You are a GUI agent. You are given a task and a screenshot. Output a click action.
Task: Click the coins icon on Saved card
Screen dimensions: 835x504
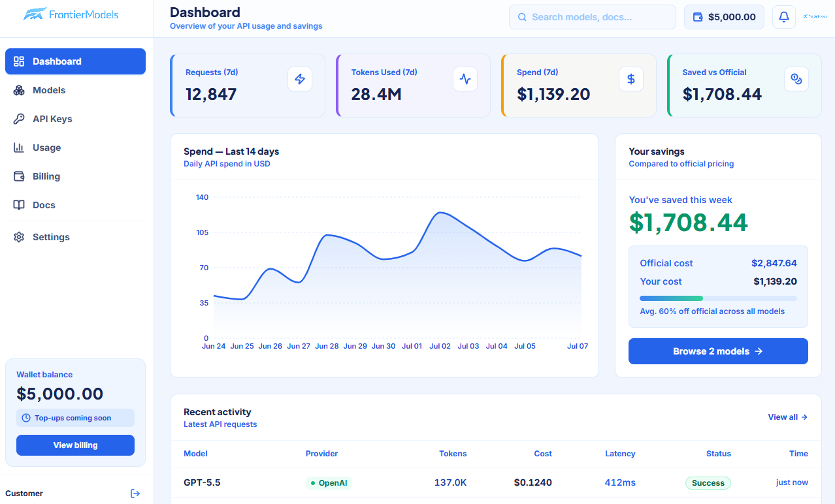(x=796, y=79)
